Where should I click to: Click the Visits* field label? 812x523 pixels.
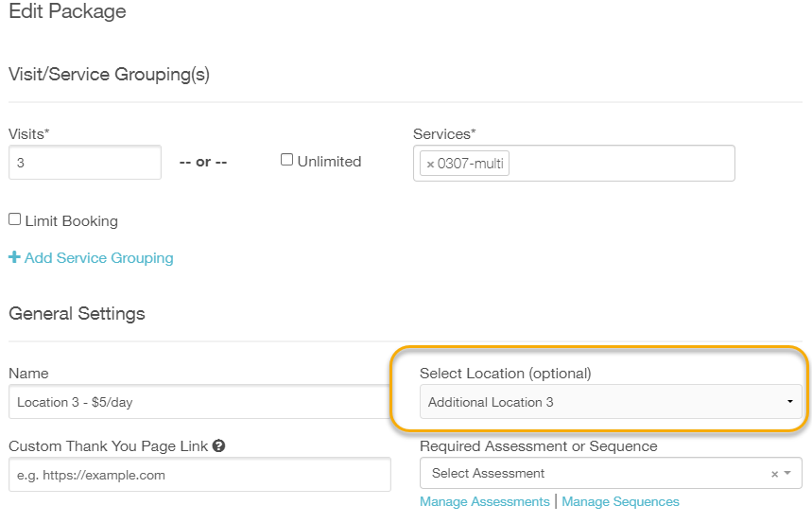coord(28,134)
